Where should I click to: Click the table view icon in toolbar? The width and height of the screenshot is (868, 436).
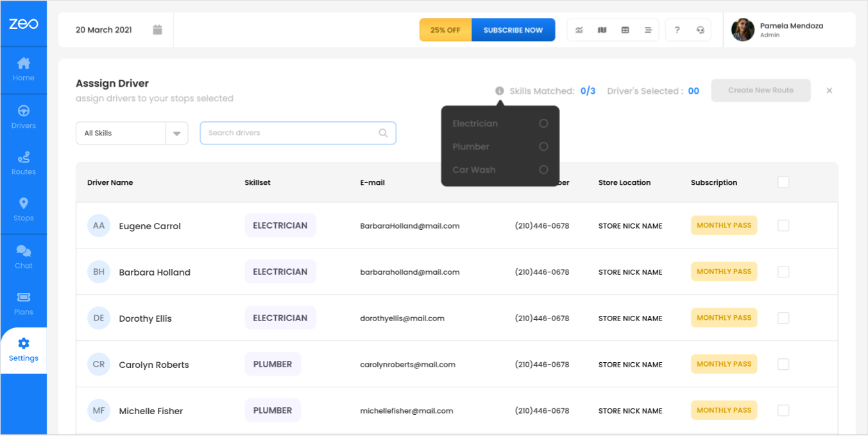(625, 30)
